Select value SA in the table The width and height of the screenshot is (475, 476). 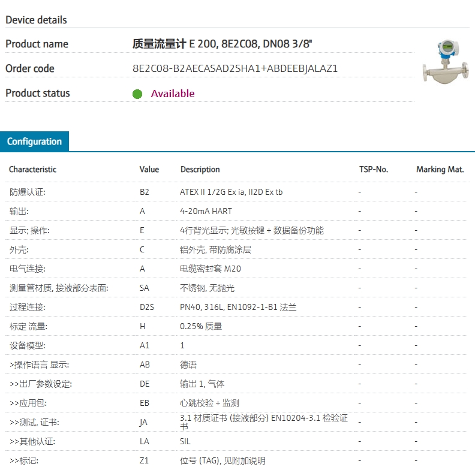(145, 288)
